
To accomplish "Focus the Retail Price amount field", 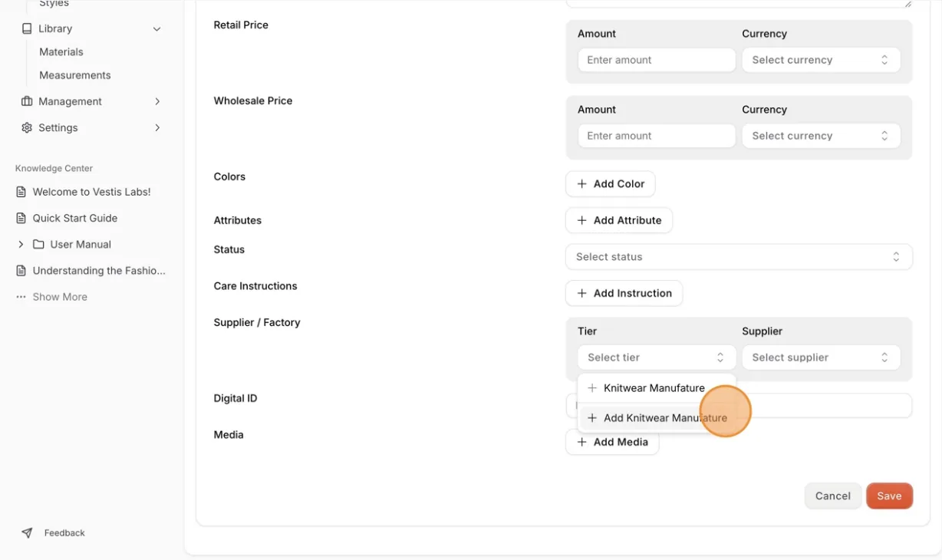I will click(657, 60).
